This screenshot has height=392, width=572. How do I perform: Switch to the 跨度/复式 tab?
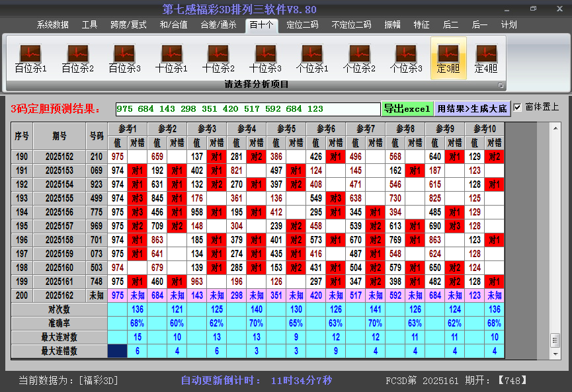pyautogui.click(x=128, y=25)
